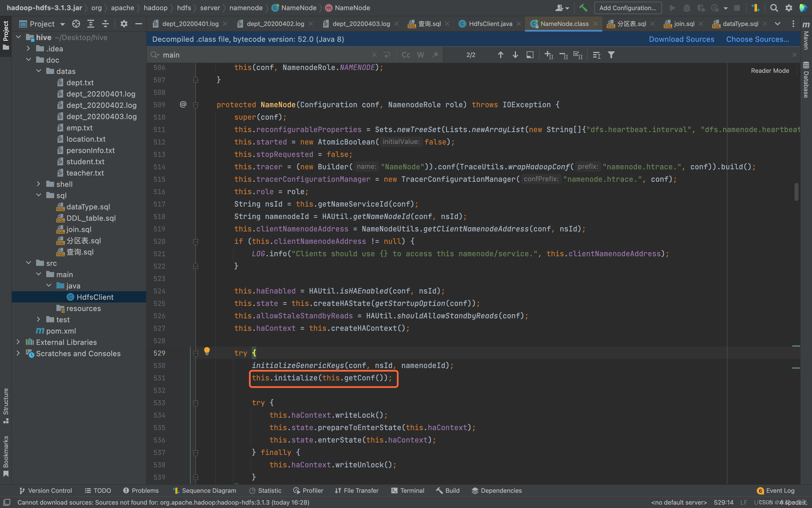Go to next search occurrence arrow
812x508 pixels.
515,55
